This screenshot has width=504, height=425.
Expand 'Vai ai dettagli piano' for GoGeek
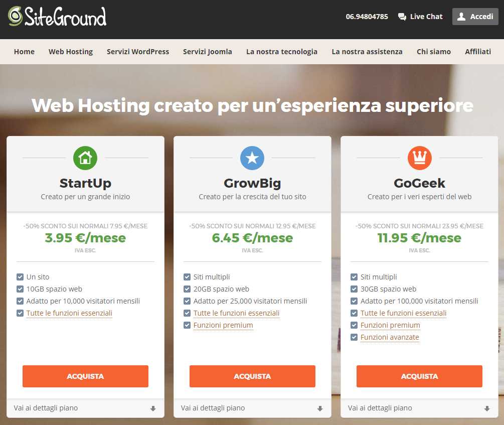pos(380,408)
